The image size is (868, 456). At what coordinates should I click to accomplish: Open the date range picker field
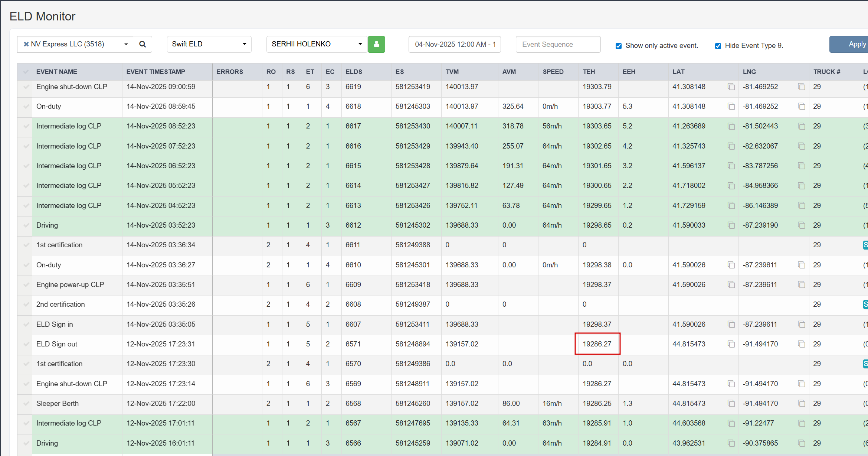(454, 44)
